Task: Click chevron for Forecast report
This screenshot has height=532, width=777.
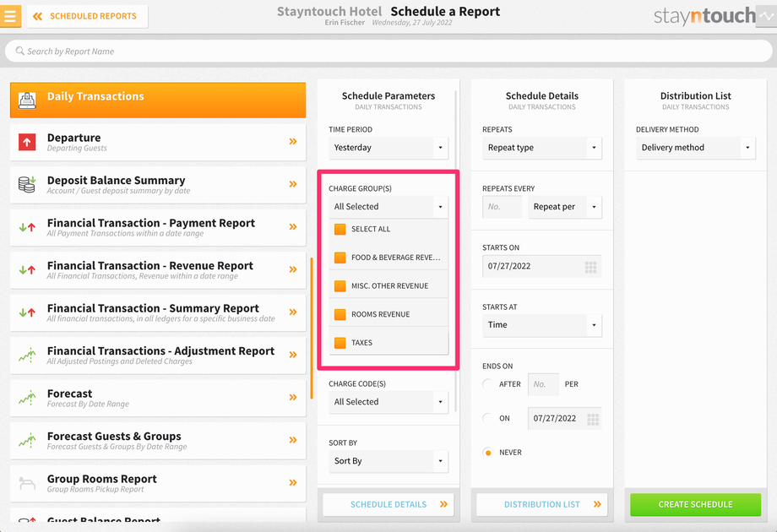Action: [x=293, y=397]
